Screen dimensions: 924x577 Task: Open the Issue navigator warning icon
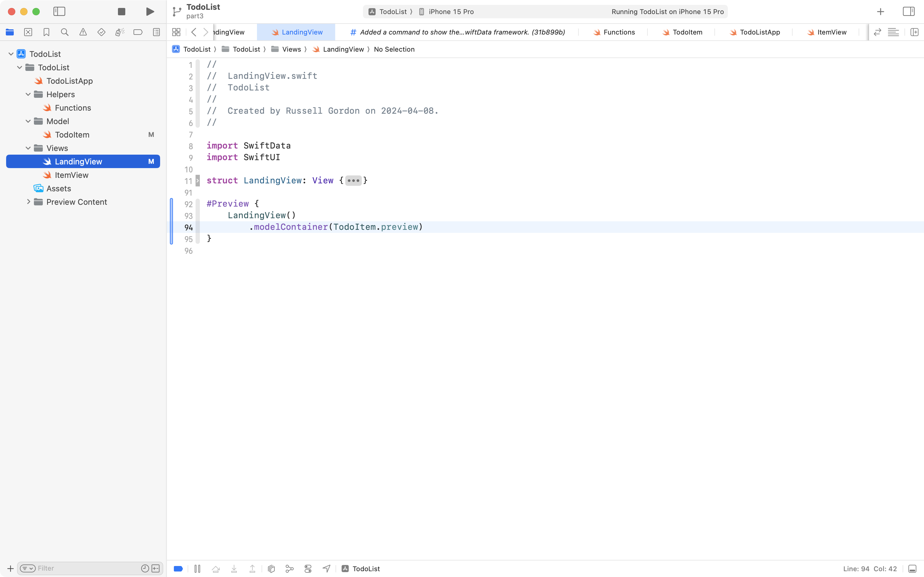click(83, 32)
